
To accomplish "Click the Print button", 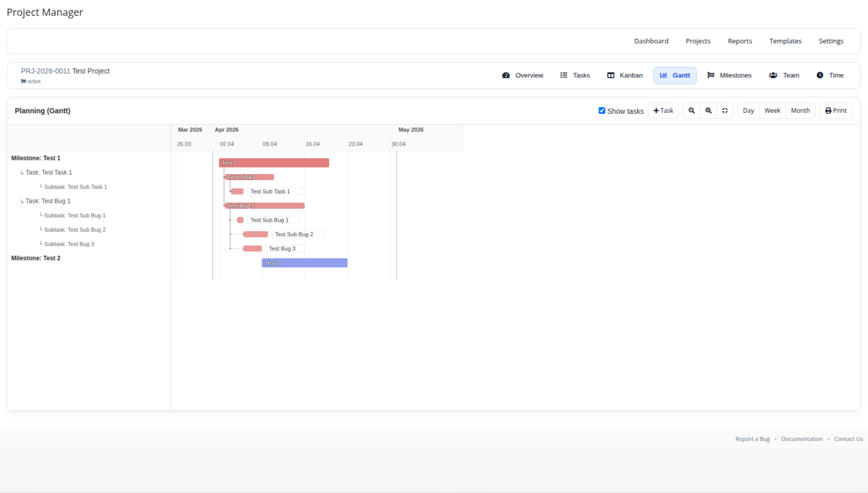I will tap(836, 111).
